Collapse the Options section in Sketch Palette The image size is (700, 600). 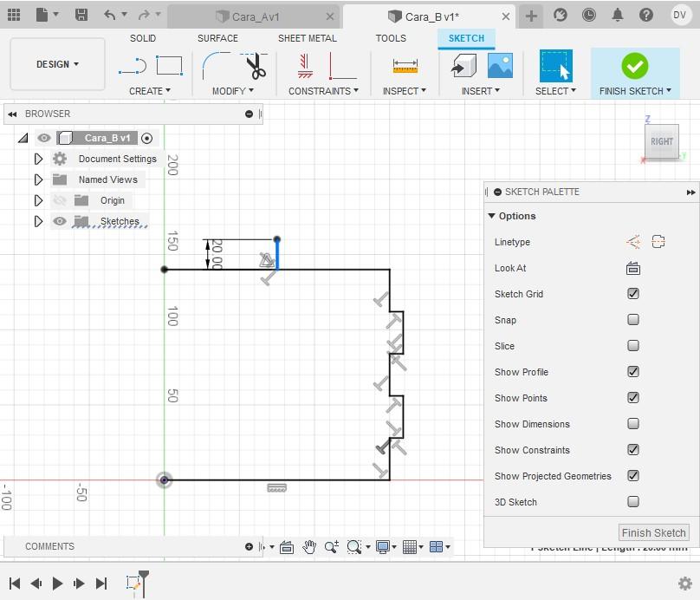pyautogui.click(x=491, y=216)
